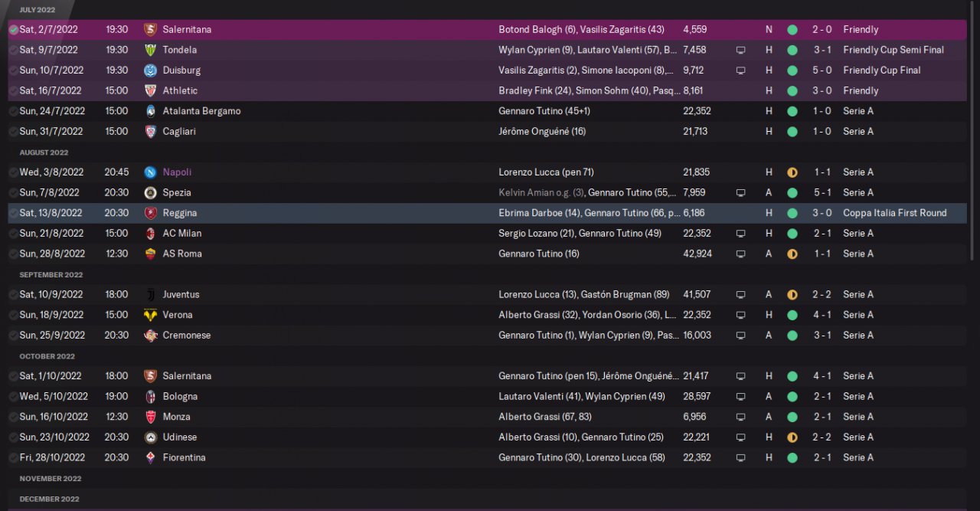The width and height of the screenshot is (980, 511).
Task: Open the Napoli team link
Action: click(x=177, y=172)
